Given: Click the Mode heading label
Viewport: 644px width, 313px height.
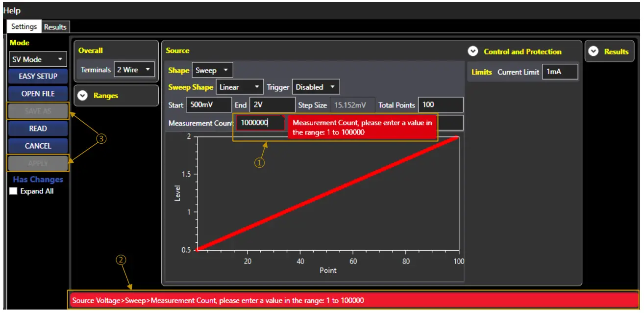Looking at the screenshot, I should tap(20, 43).
